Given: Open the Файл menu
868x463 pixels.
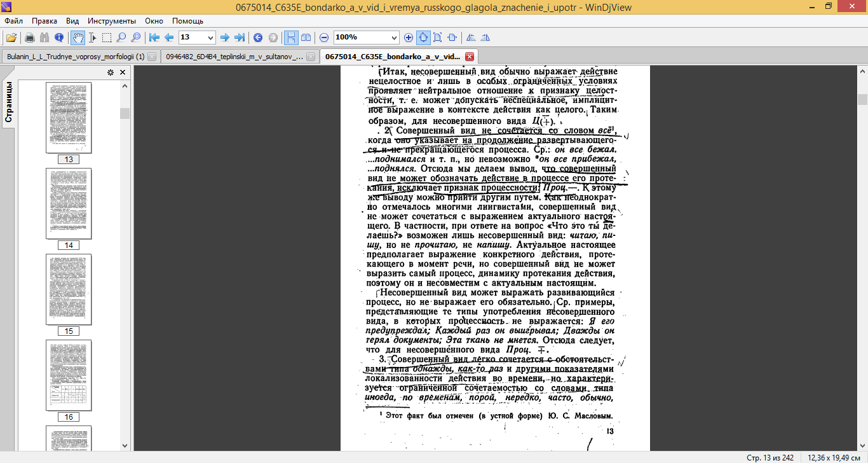Looking at the screenshot, I should coord(13,21).
